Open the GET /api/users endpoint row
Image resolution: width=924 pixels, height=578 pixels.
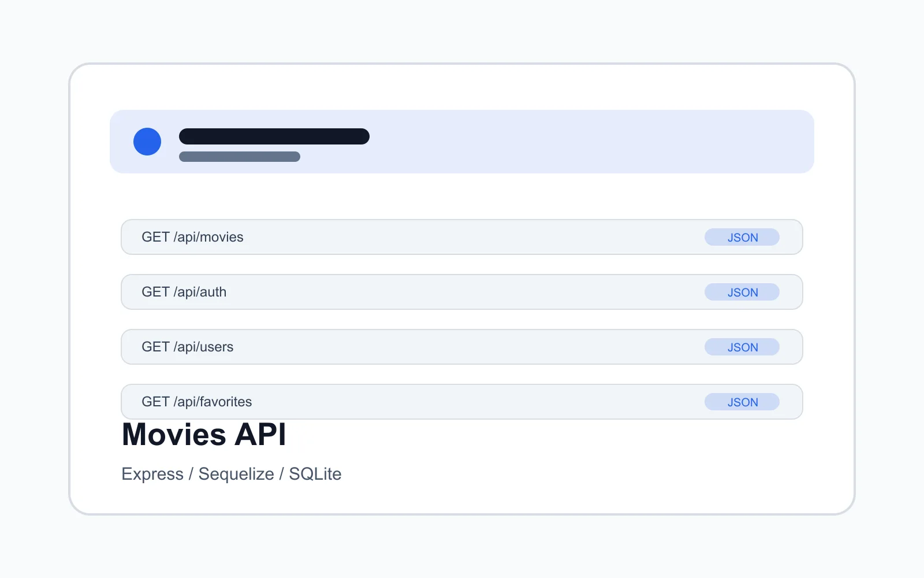(462, 347)
